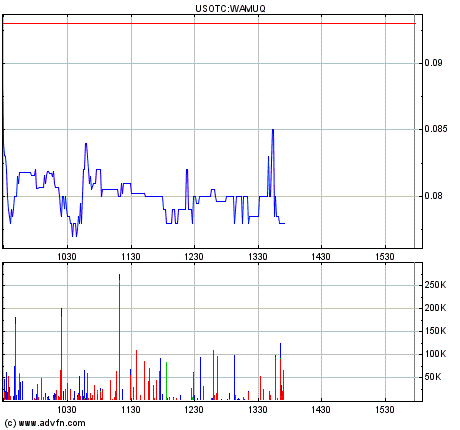Select the 100K volume axis label
Image resolution: width=460 pixels, height=430 pixels.
[x=435, y=354]
